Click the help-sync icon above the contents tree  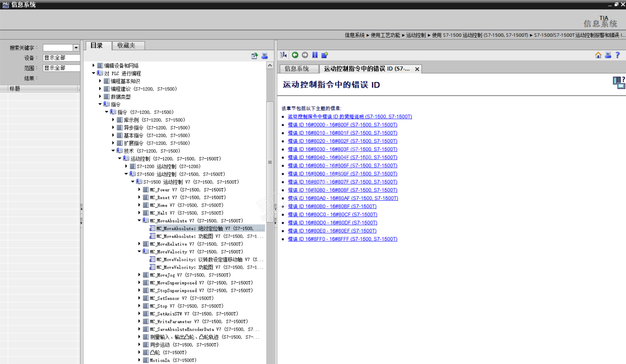(255, 56)
